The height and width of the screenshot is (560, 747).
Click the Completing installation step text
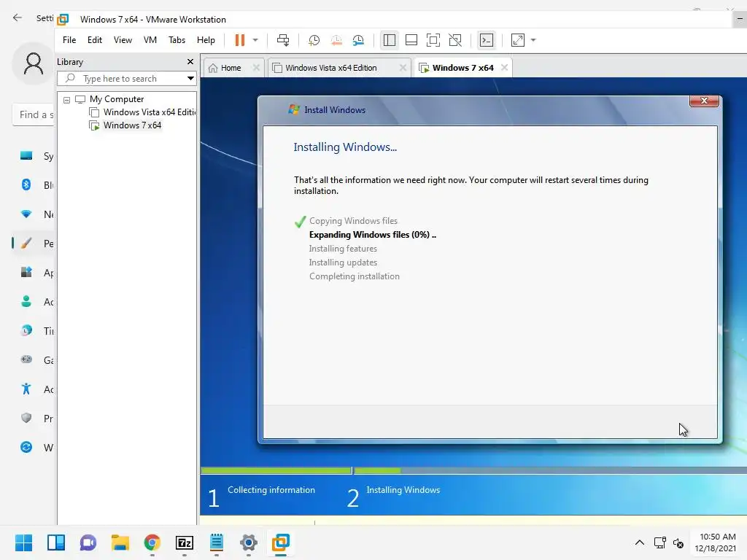tap(355, 276)
